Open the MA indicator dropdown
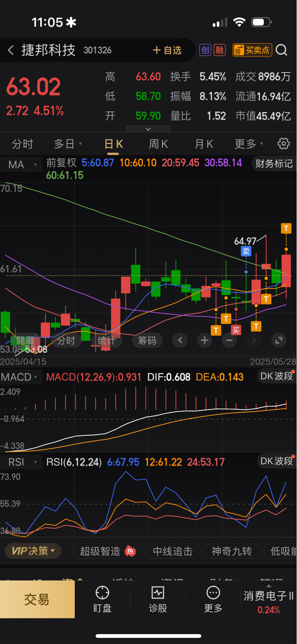Image resolution: width=297 pixels, height=644 pixels. [x=21, y=164]
